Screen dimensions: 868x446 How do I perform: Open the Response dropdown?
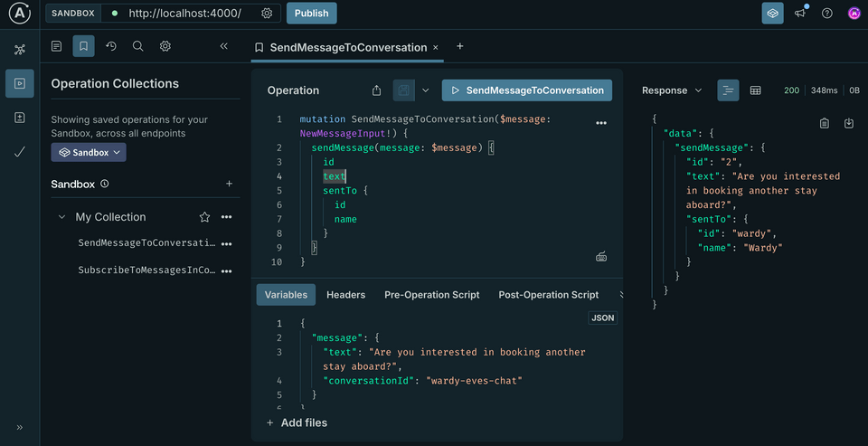point(672,90)
